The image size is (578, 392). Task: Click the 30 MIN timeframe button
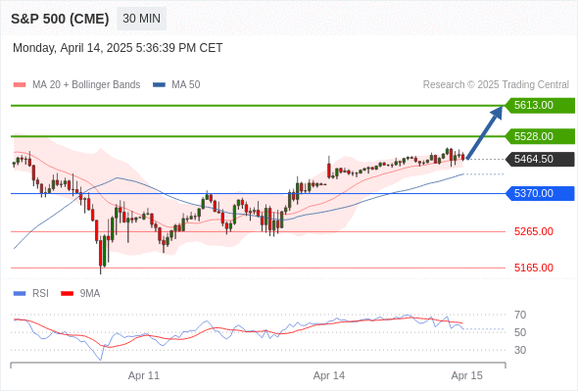click(x=141, y=19)
